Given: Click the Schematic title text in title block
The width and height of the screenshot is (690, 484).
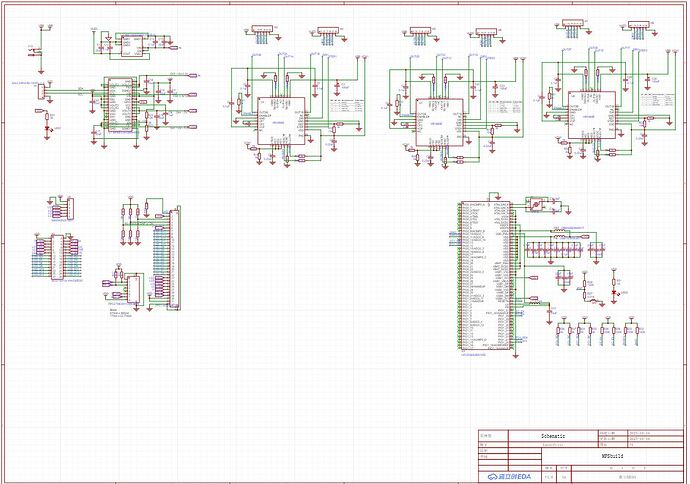Looking at the screenshot, I should click(x=552, y=437).
